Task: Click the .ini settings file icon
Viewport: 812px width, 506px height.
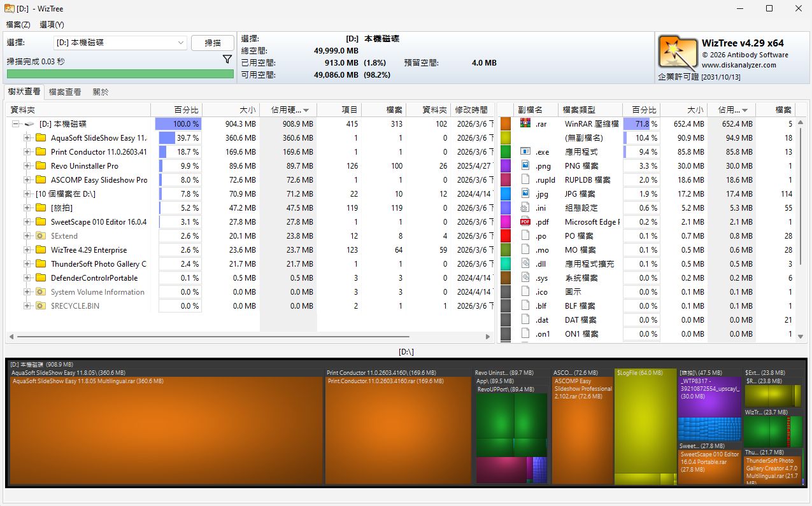Action: pos(525,207)
